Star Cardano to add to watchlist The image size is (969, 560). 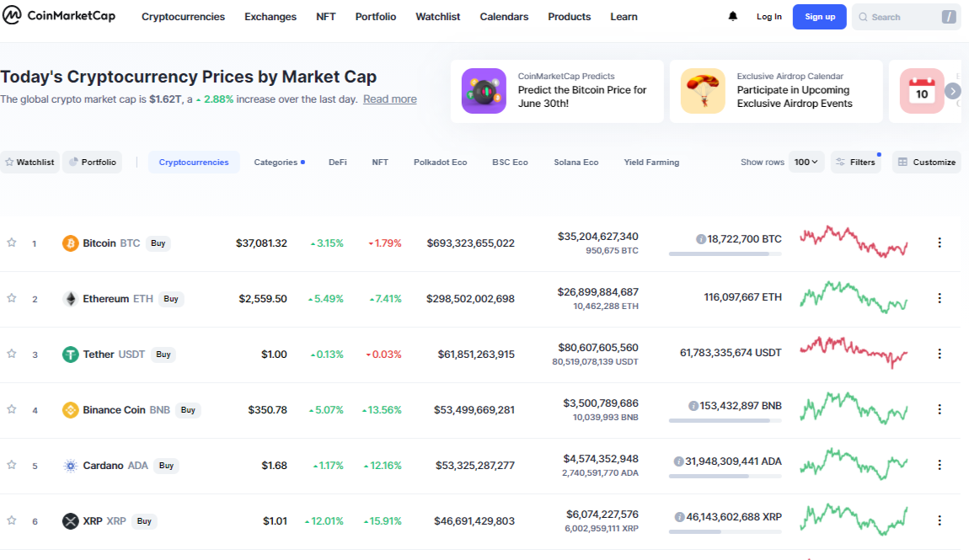point(11,465)
